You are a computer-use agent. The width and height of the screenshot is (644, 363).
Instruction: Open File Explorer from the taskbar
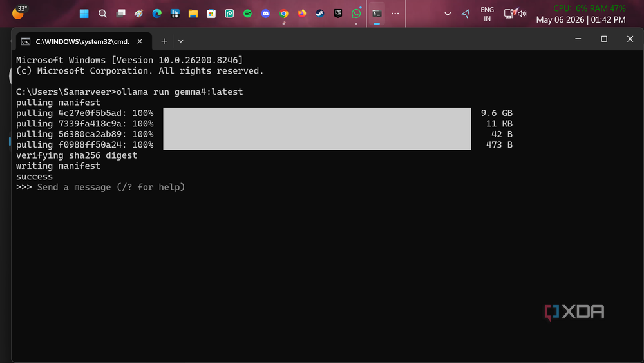[193, 14]
